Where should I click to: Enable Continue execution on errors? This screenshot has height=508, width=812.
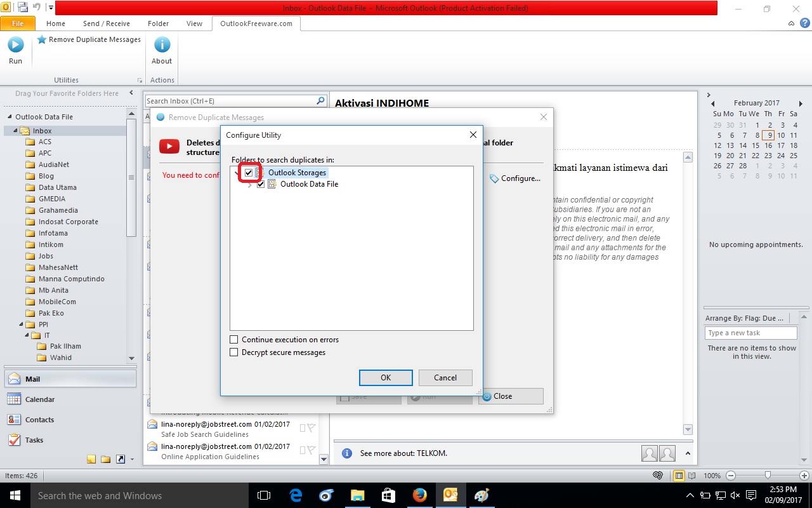click(x=234, y=339)
